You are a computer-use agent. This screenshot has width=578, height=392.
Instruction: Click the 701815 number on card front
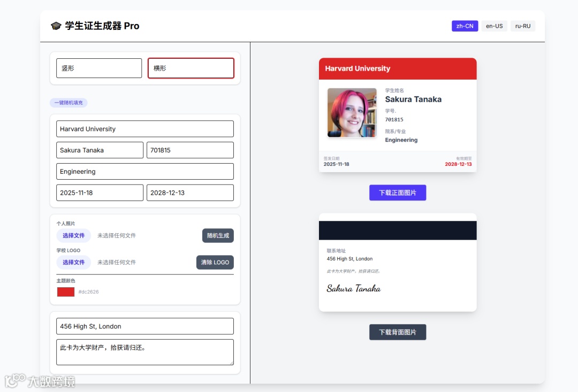pyautogui.click(x=394, y=120)
